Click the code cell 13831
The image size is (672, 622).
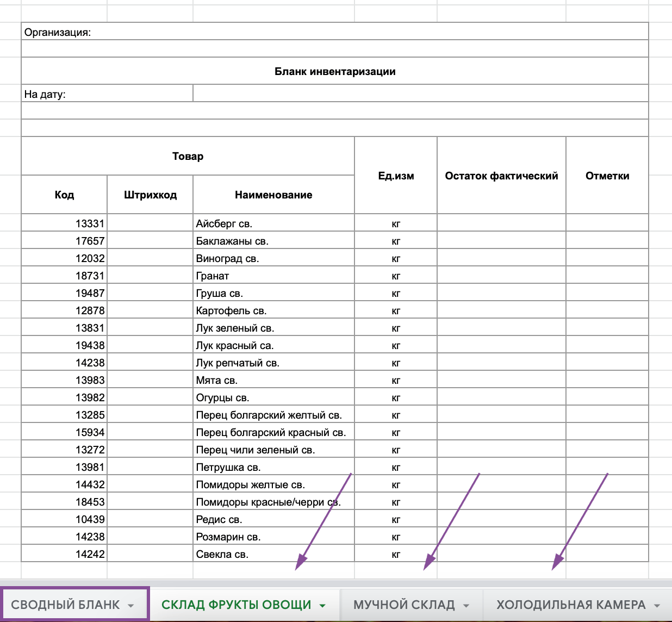point(64,328)
